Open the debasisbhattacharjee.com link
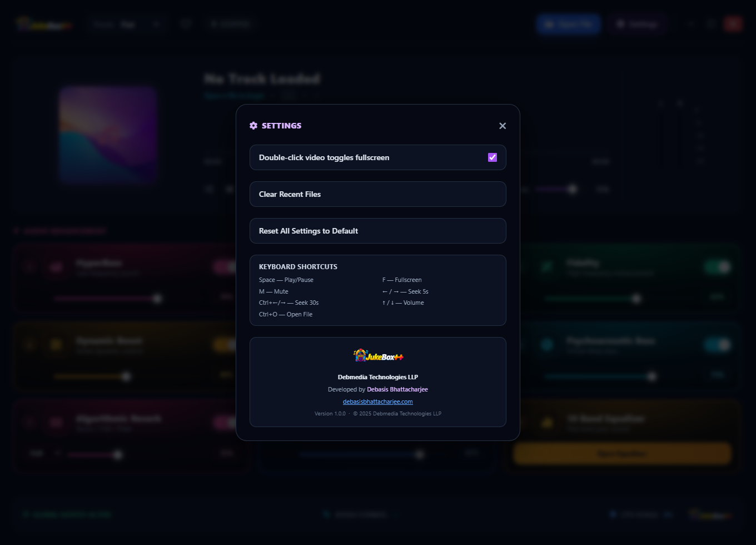 (378, 402)
